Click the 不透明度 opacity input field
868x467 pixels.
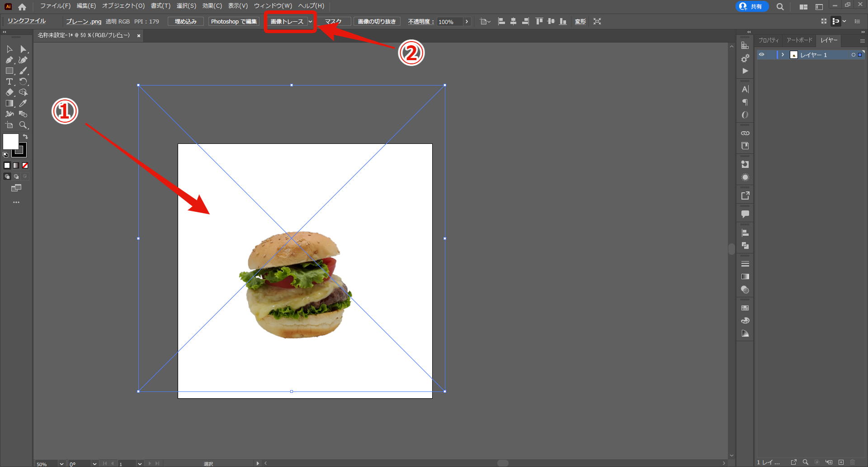tap(449, 22)
